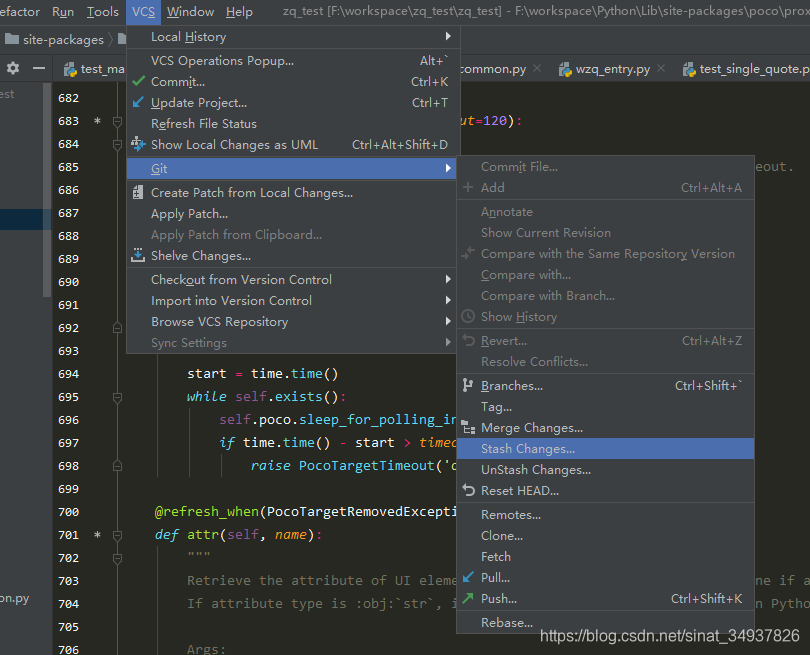
Task: Collapse the docstring fold at line 702
Action: click(x=117, y=558)
